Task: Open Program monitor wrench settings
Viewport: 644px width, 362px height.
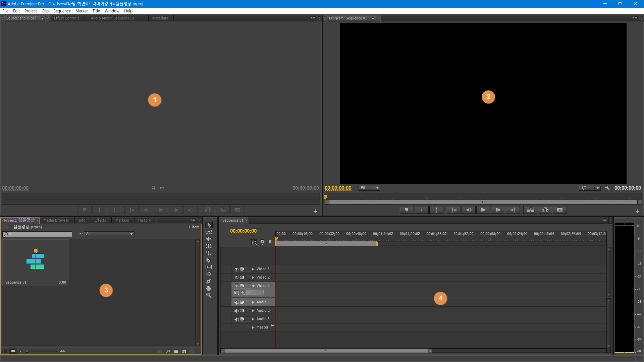Action: click(607, 188)
